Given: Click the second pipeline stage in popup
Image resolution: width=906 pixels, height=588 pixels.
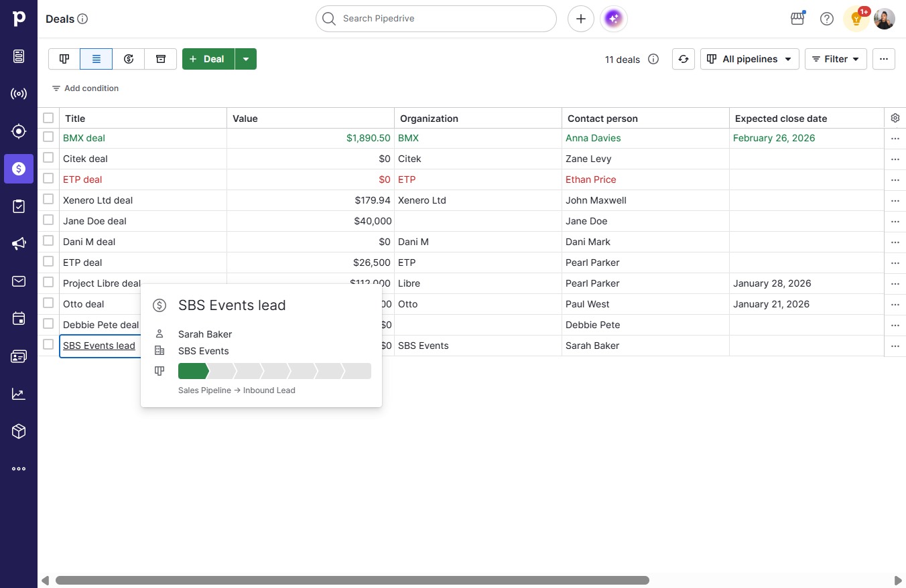Looking at the screenshot, I should click(x=222, y=371).
